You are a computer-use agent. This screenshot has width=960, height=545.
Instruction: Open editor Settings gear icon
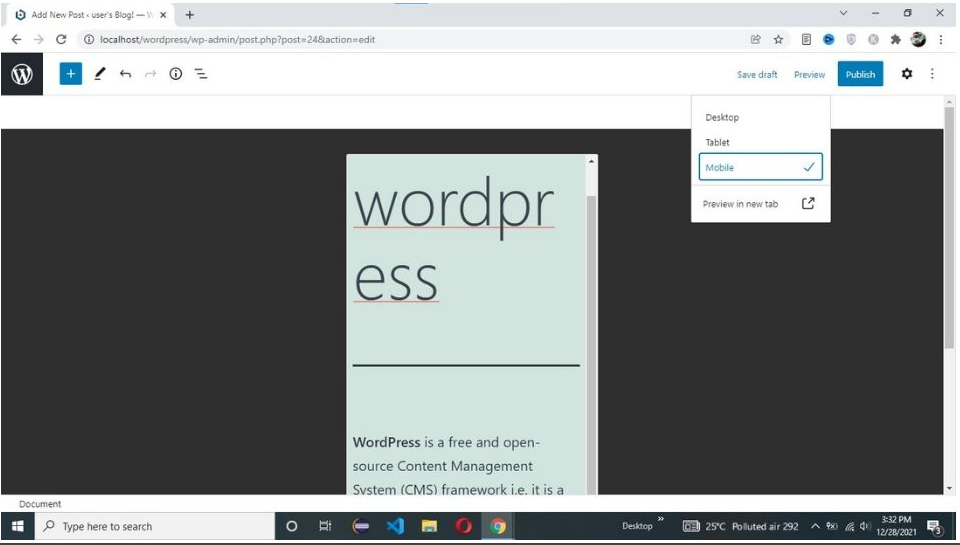[x=907, y=74]
